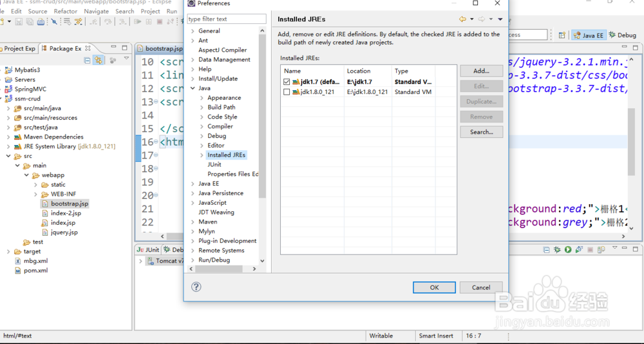Click OK in Preferences dialog
This screenshot has width=644, height=344.
[x=434, y=287]
